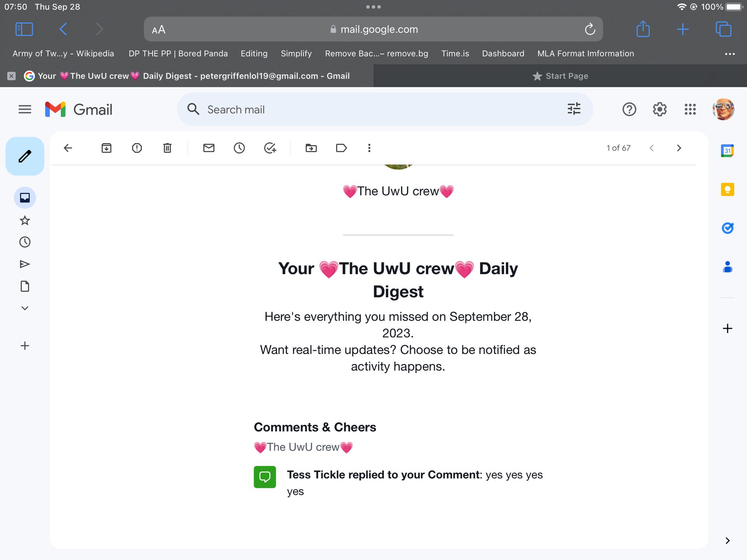The width and height of the screenshot is (747, 560).
Task: Open the Move to folder icon
Action: [x=311, y=148]
